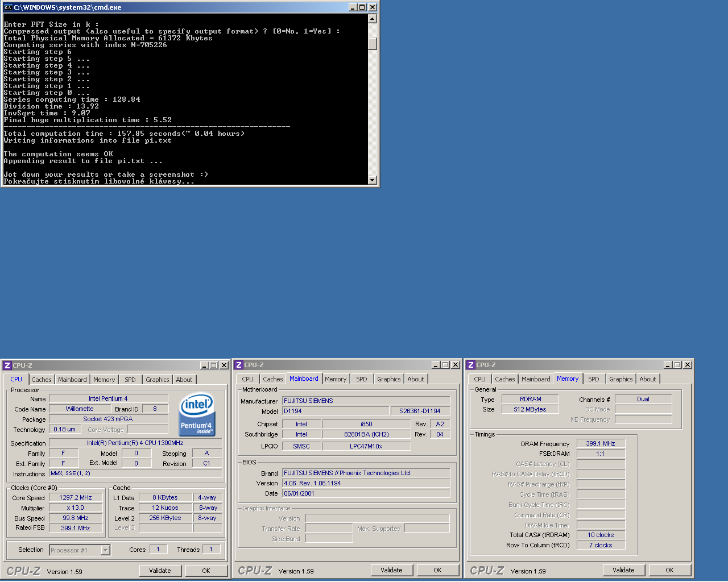
Task: Click the Trace cache value 12 Kuops
Action: pos(165,508)
